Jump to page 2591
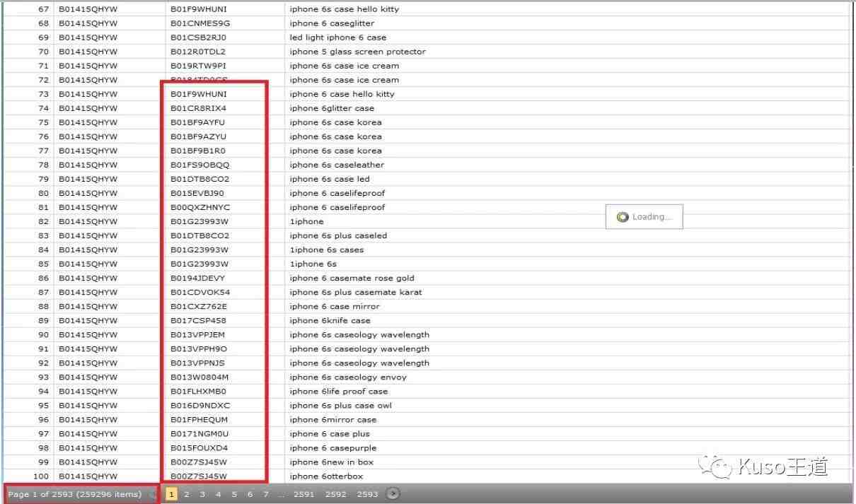The height and width of the screenshot is (504, 856). pyautogui.click(x=304, y=494)
